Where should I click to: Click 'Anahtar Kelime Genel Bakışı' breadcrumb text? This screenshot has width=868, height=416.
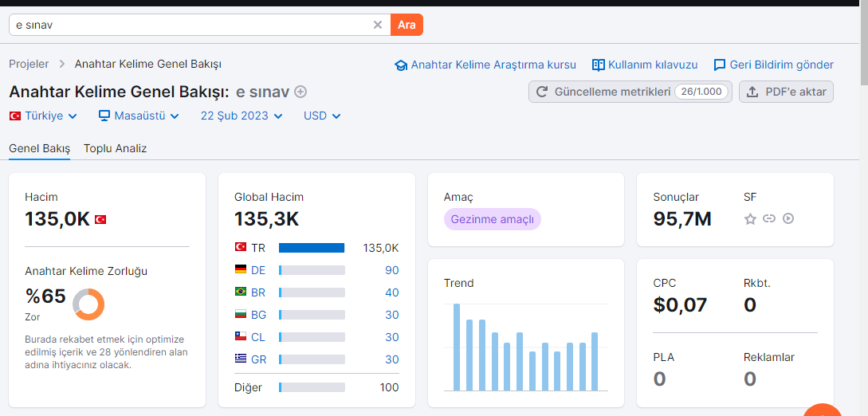(x=147, y=65)
